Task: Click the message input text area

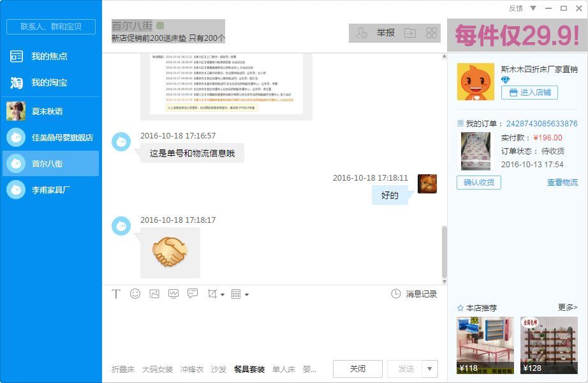Action: tap(274, 331)
